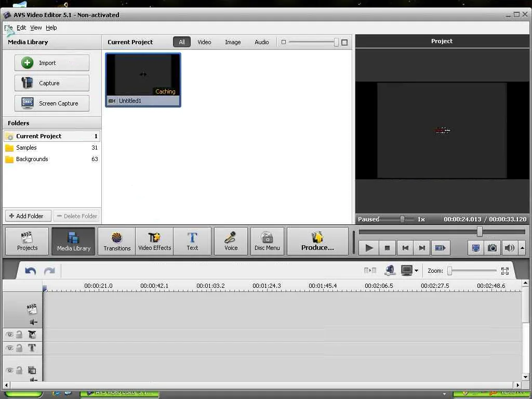Filter media by Image
Image resolution: width=532 pixels, height=399 pixels.
(233, 42)
